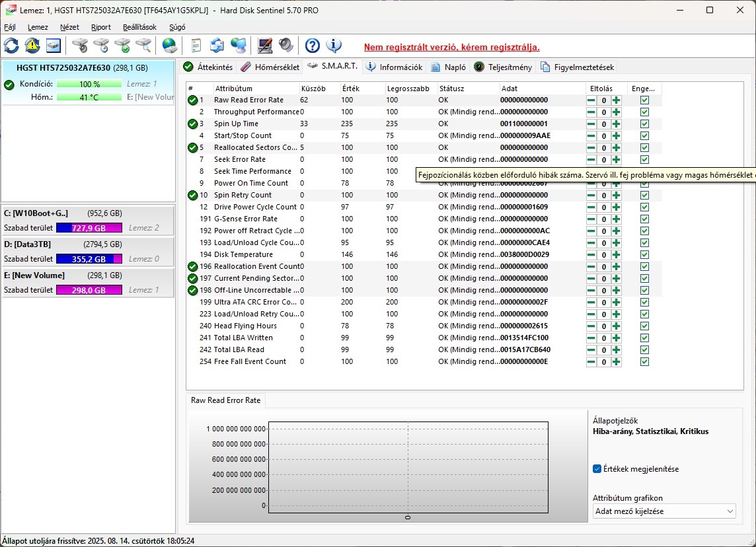Click the disk with magnifying glass icon

143,46
